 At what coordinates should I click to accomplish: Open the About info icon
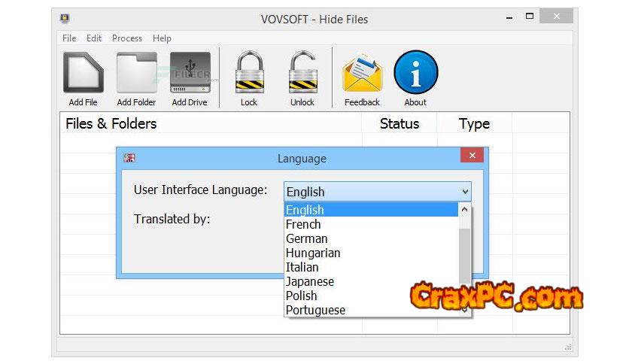click(x=415, y=72)
